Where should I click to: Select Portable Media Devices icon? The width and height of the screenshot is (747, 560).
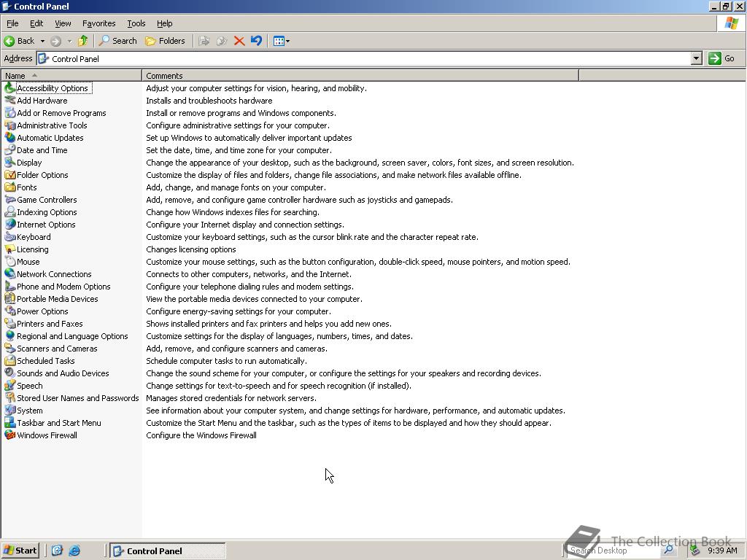pyautogui.click(x=10, y=298)
